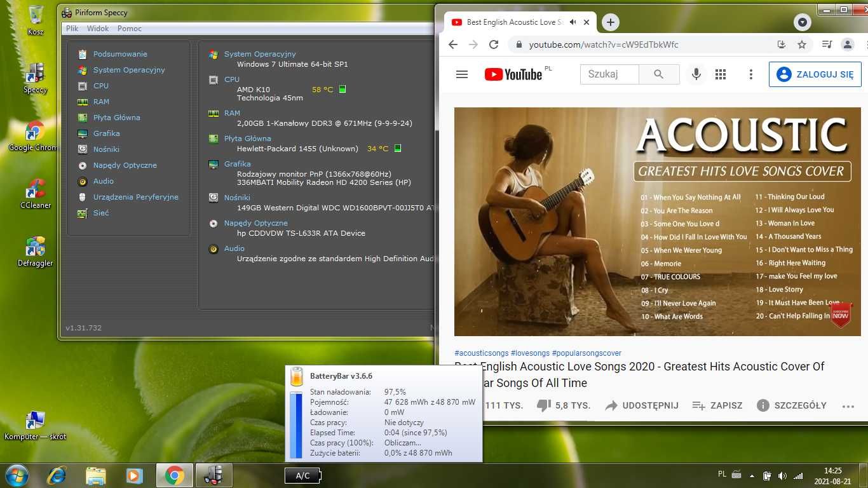868x488 pixels.
Task: Click the YouTube Szukaj search field
Action: 609,74
